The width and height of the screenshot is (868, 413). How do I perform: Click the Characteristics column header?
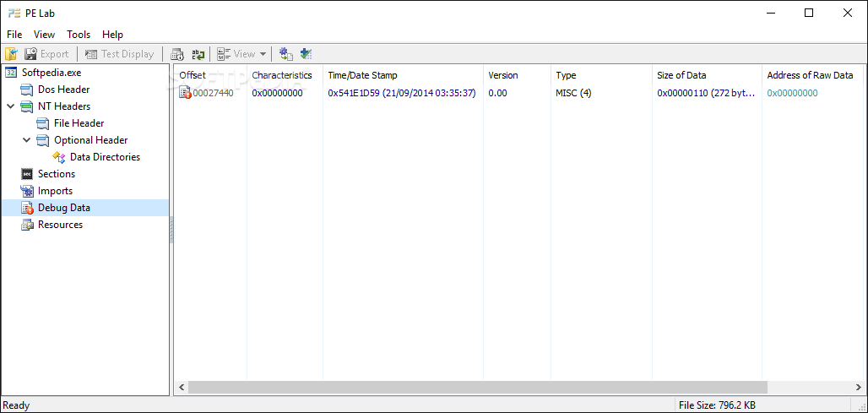285,75
